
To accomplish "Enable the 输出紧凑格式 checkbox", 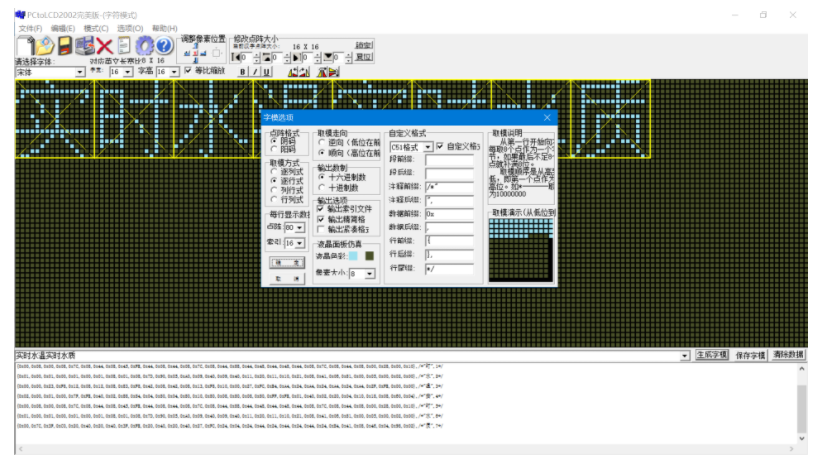I will click(320, 229).
